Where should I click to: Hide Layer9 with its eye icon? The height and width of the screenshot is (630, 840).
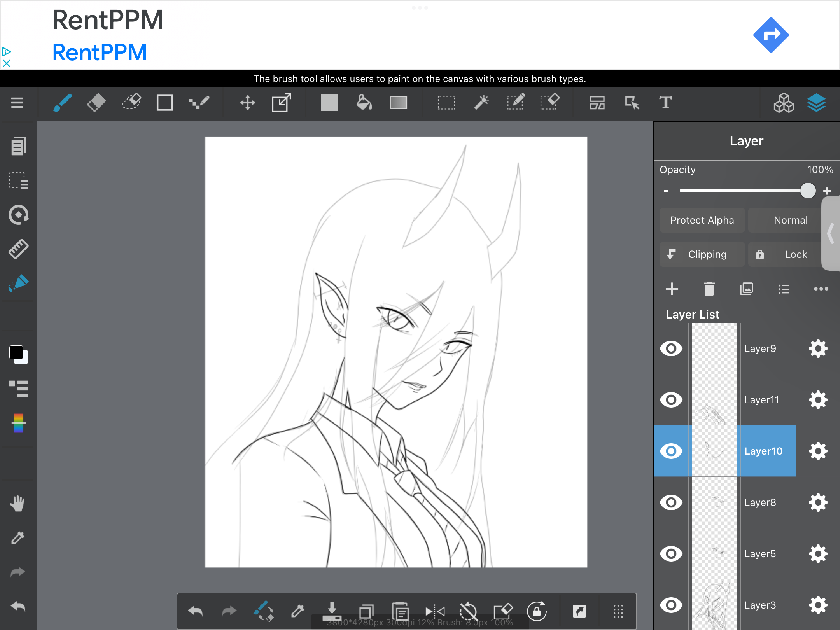click(671, 348)
